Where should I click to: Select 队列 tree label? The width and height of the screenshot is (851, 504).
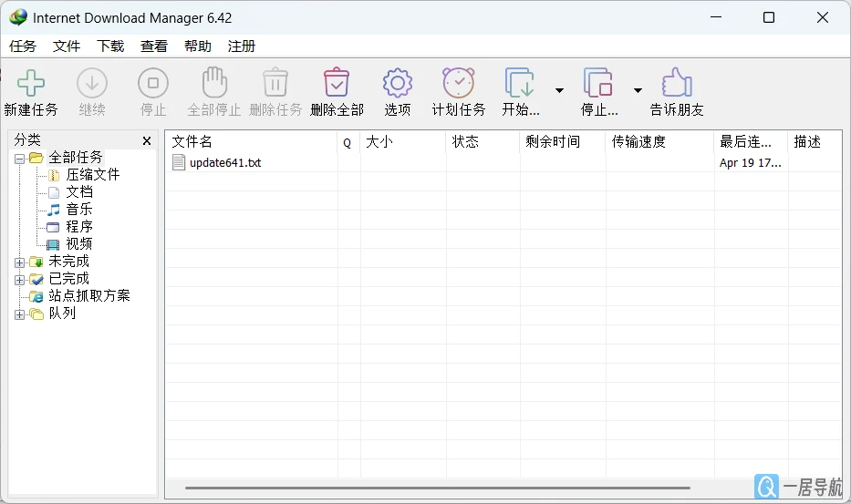tap(62, 314)
